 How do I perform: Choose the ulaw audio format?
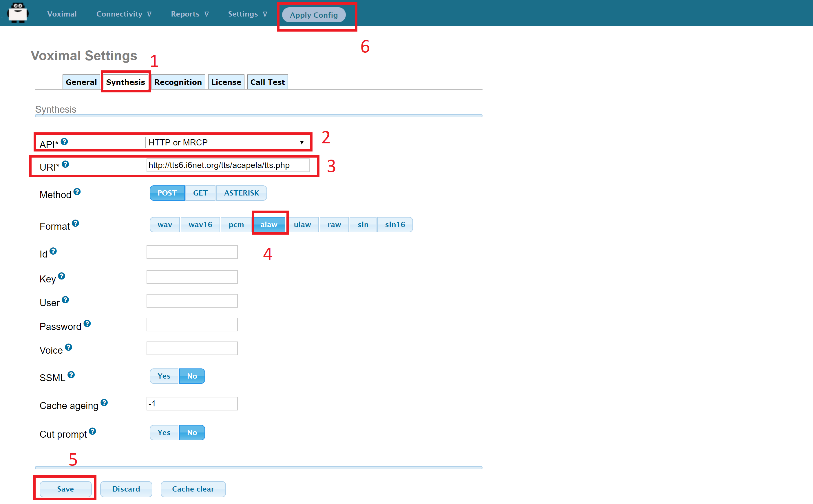pyautogui.click(x=302, y=225)
